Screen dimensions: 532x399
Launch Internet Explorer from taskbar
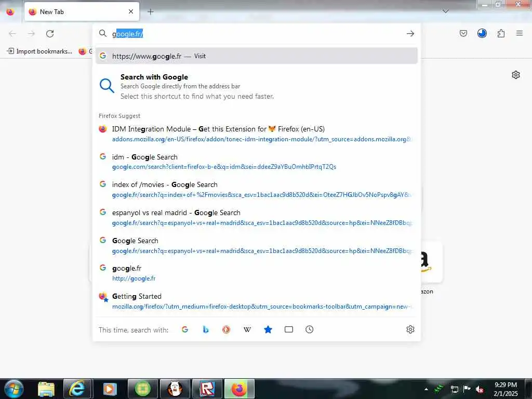tap(77, 389)
